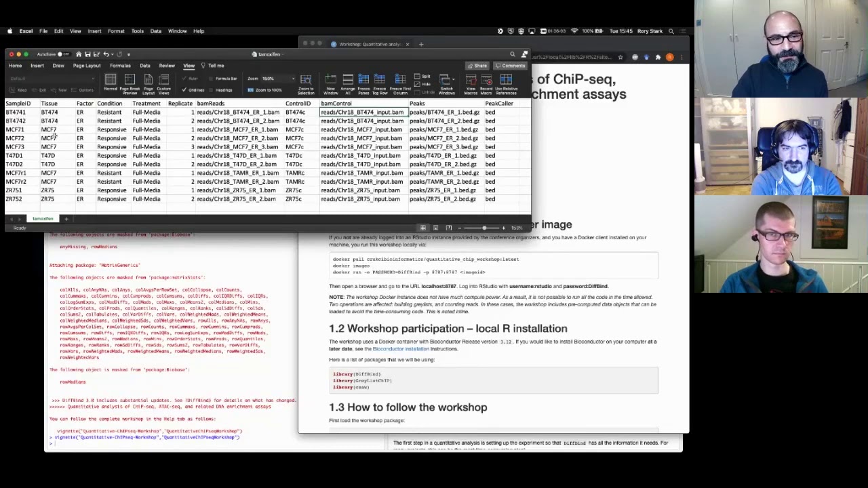868x488 pixels.
Task: Open new Chrome tab with plus
Action: coord(421,45)
